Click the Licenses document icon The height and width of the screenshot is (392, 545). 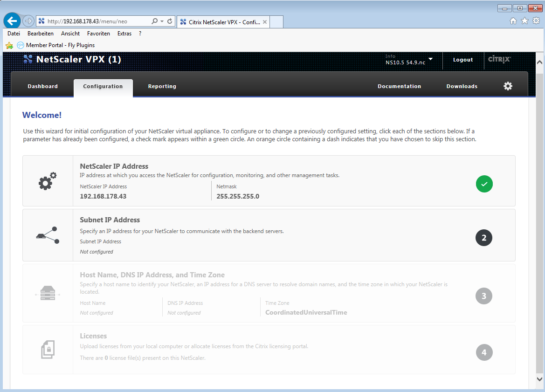click(x=48, y=350)
